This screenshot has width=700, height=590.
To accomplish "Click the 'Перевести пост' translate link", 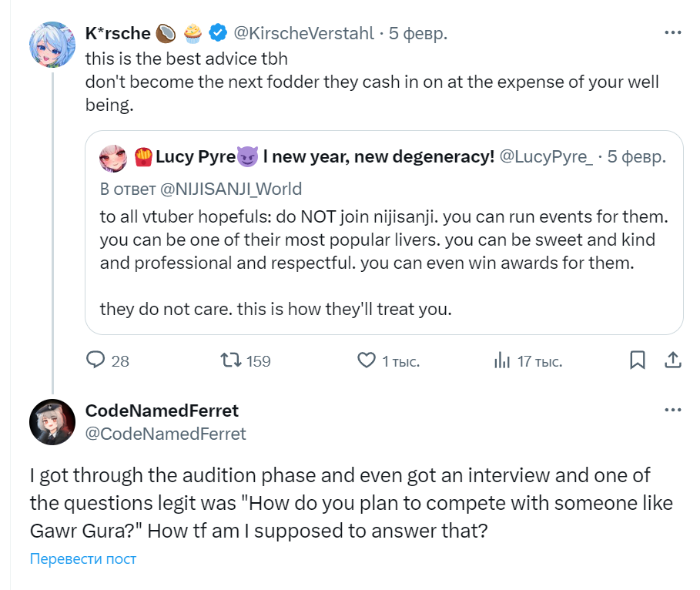I will click(82, 558).
